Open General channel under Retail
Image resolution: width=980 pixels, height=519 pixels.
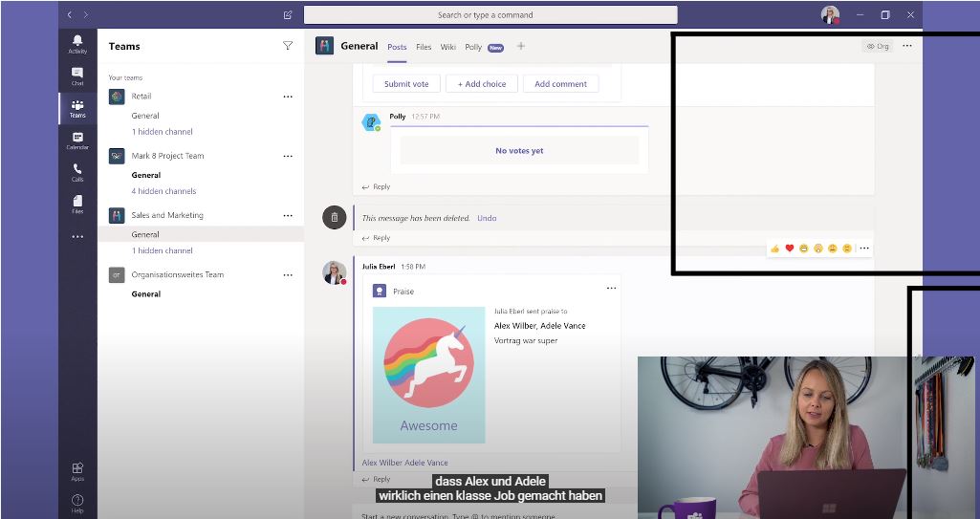coord(145,116)
